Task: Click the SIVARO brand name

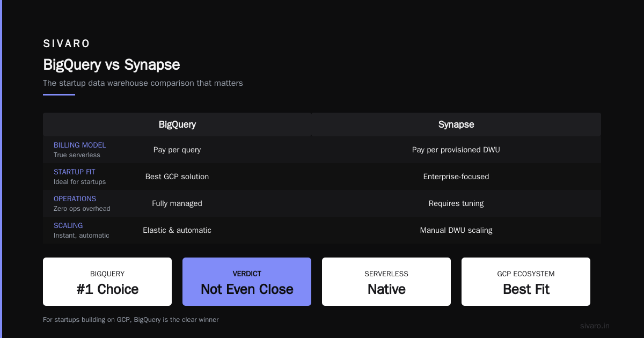Action: pyautogui.click(x=67, y=44)
